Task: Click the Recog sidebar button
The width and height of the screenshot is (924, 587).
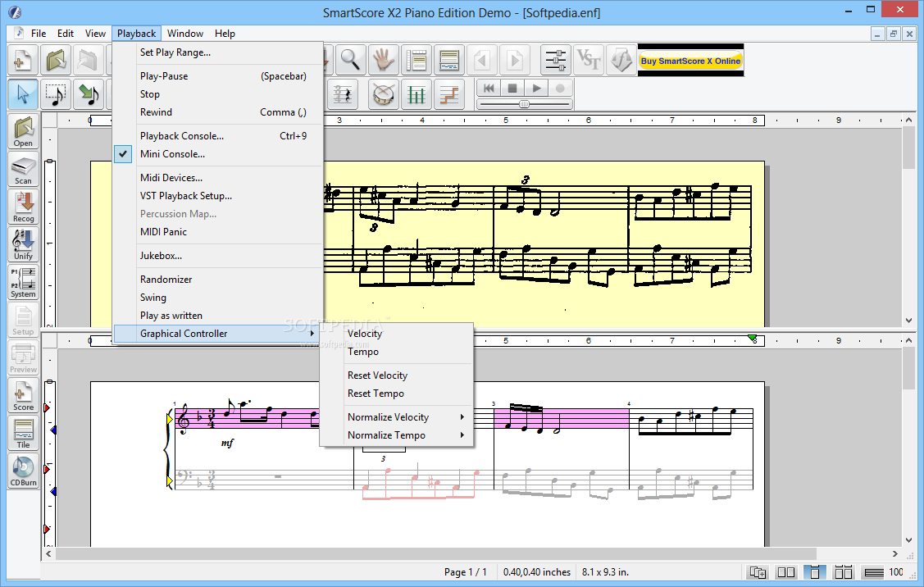Action: (x=24, y=207)
